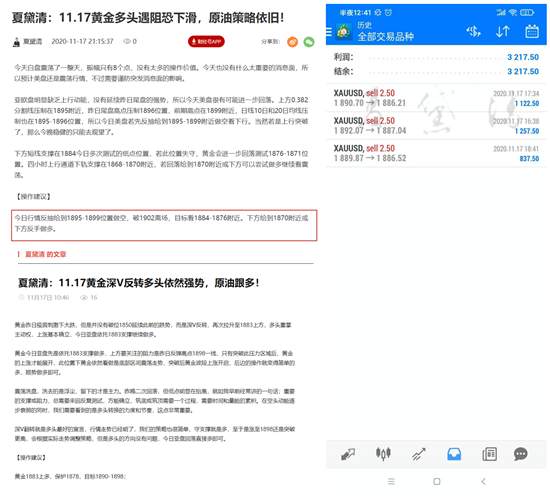Click the eye icon showing 16 views
The width and height of the screenshot is (550, 498).
(83, 298)
